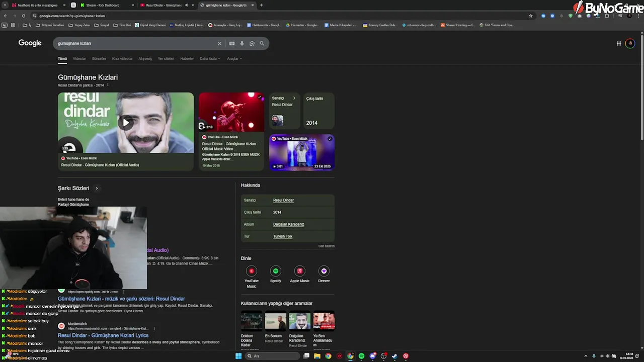Listen on Apple Music
Image resolution: width=644 pixels, height=362 pixels.
(300, 275)
